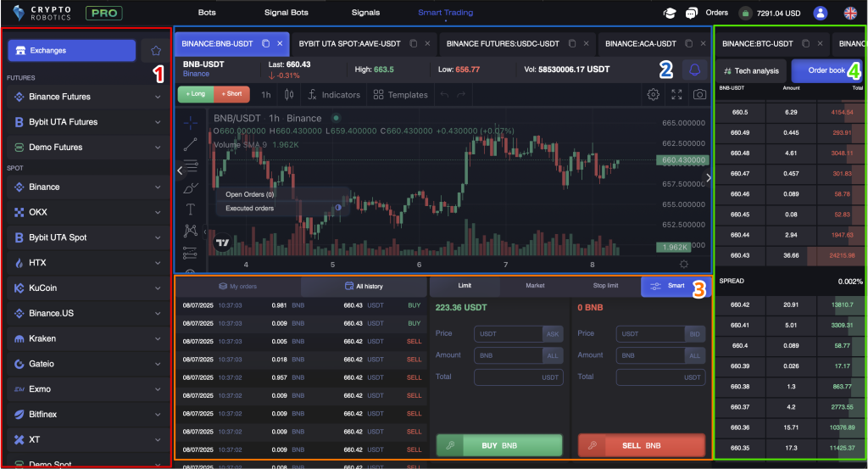The width and height of the screenshot is (868, 469).
Task: Open the education graduation cap icon
Action: click(670, 13)
